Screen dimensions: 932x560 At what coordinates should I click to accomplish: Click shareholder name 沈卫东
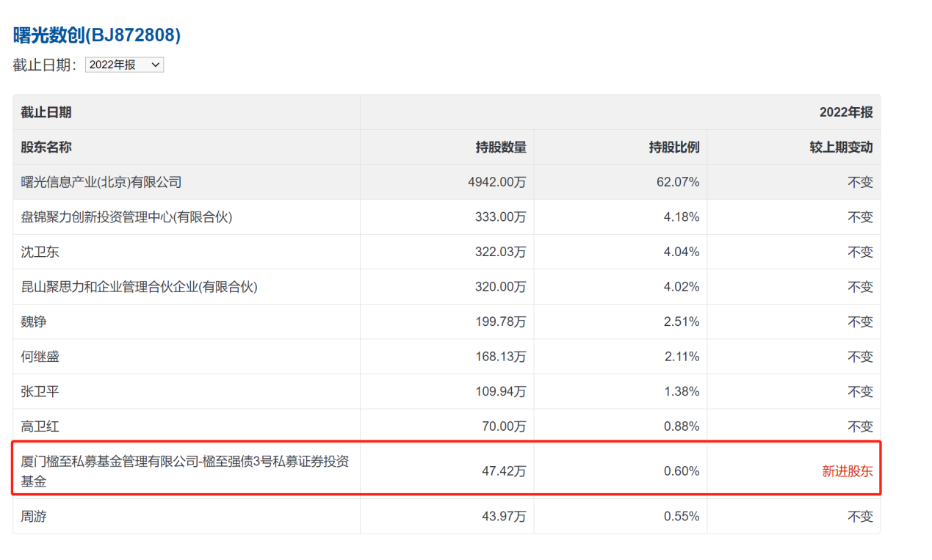40,252
